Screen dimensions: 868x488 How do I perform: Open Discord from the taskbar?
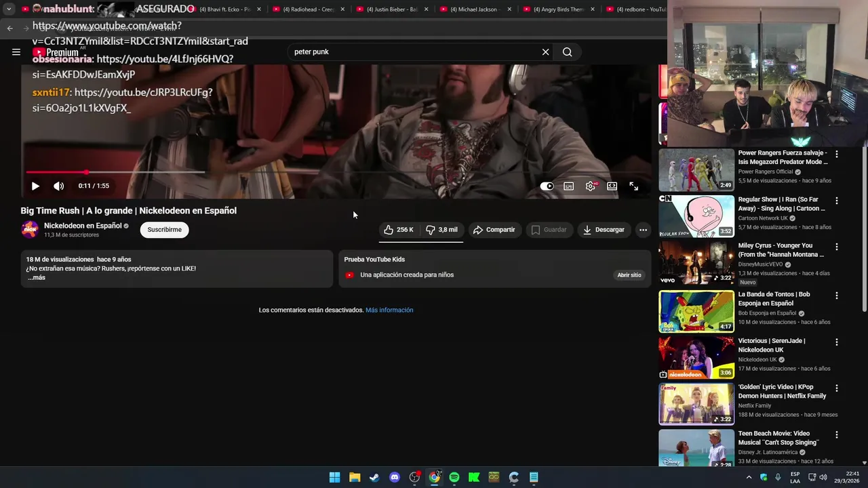tap(395, 477)
